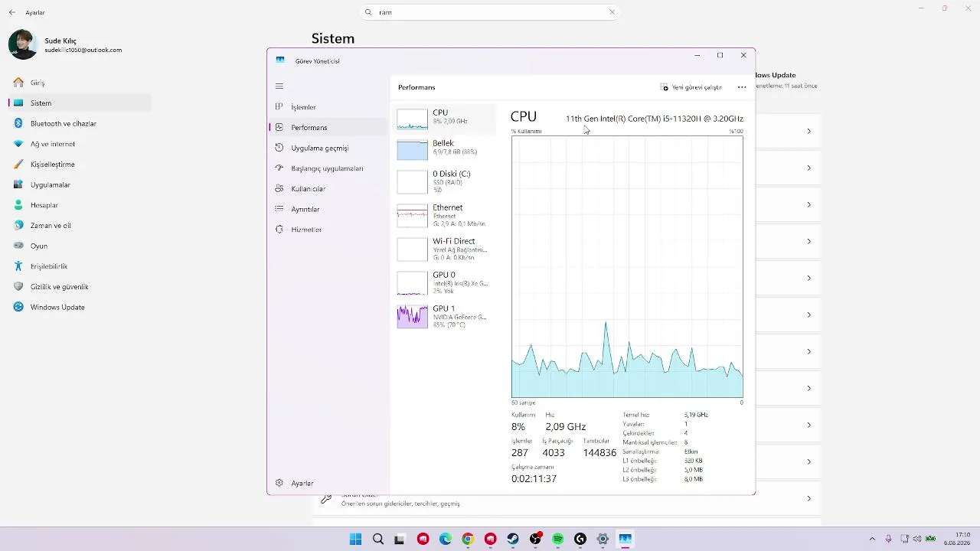Show hidden system tray icons
Screen dimensions: 980x551
(x=872, y=539)
